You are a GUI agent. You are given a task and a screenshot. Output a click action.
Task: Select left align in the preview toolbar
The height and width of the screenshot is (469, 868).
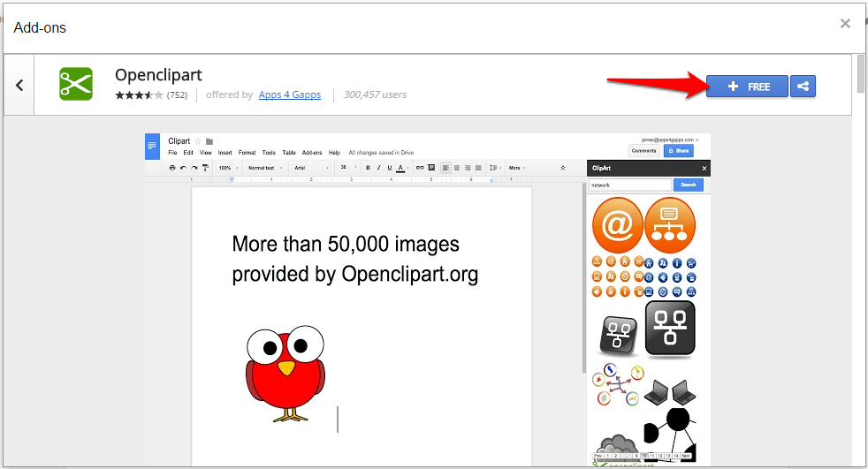pyautogui.click(x=445, y=168)
